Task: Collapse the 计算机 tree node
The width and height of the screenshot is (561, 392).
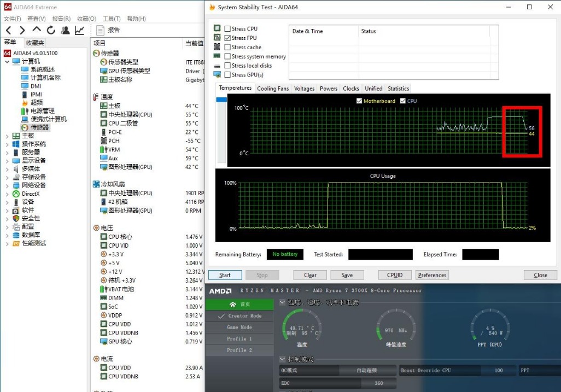Action: (x=7, y=62)
